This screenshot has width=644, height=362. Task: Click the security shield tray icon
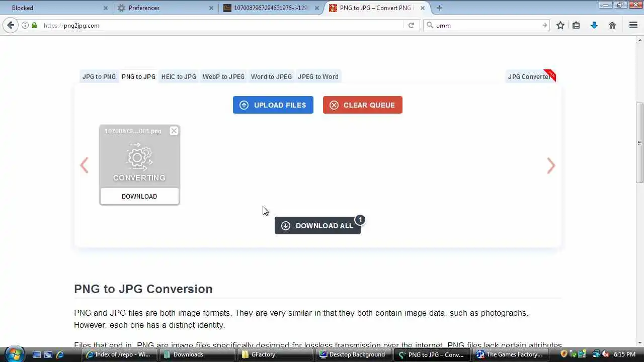click(564, 354)
